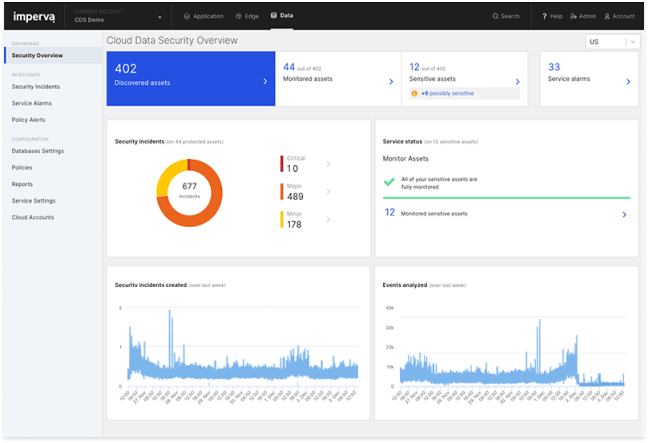Click the green fully monitored checkmark
Screen dimensions: 648x443
coord(390,181)
